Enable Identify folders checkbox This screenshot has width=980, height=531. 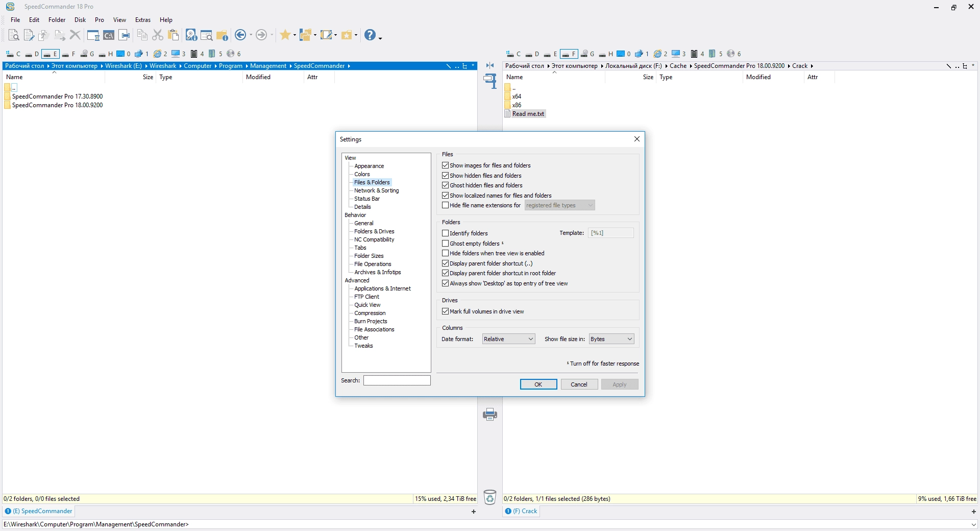(445, 233)
